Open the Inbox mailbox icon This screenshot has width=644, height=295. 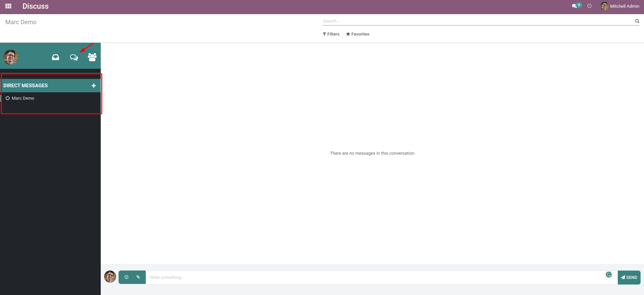pyautogui.click(x=55, y=57)
